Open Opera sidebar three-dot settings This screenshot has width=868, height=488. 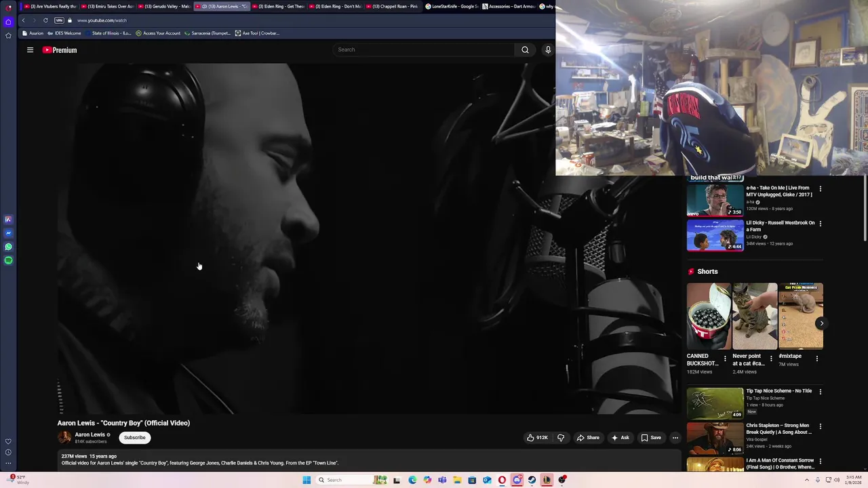tap(8, 464)
